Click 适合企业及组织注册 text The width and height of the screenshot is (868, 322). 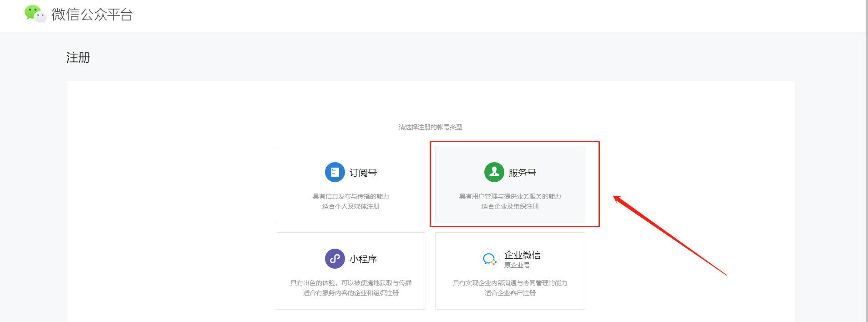510,206
